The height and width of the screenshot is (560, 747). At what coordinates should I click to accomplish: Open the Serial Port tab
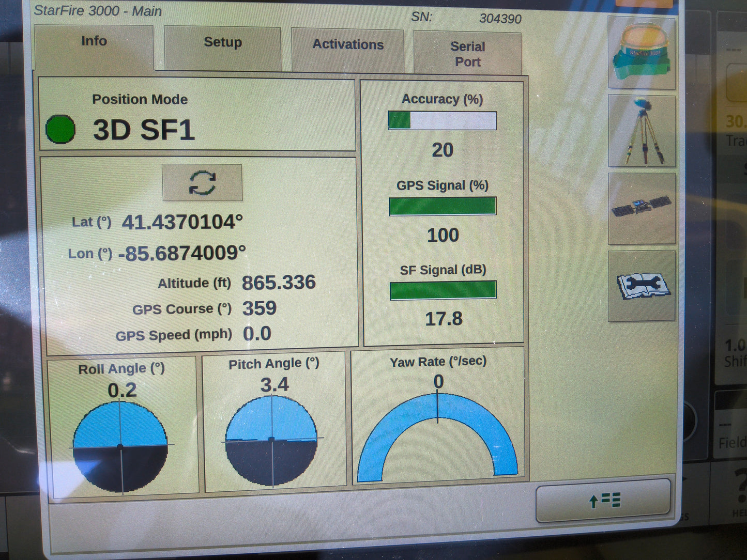(x=467, y=54)
